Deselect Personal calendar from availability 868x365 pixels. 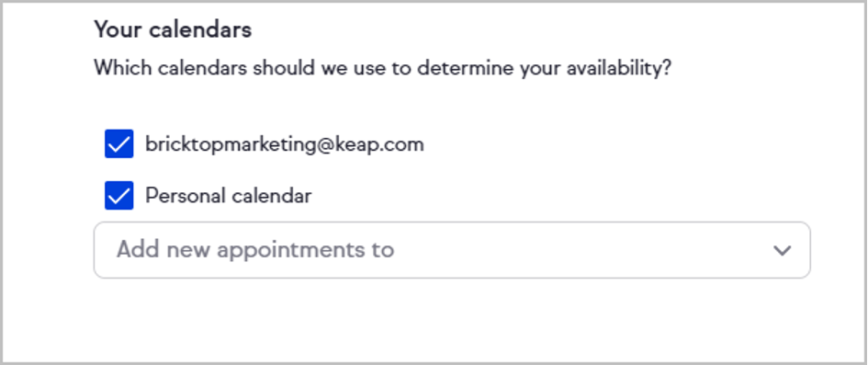(119, 196)
